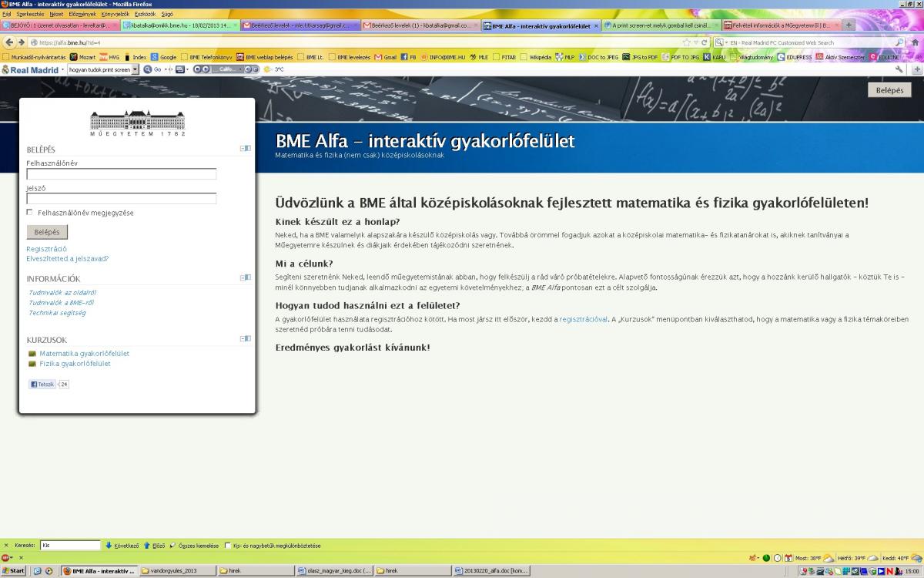The width and height of the screenshot is (924, 578).
Task: Open the Fájl menu
Action: [7, 14]
